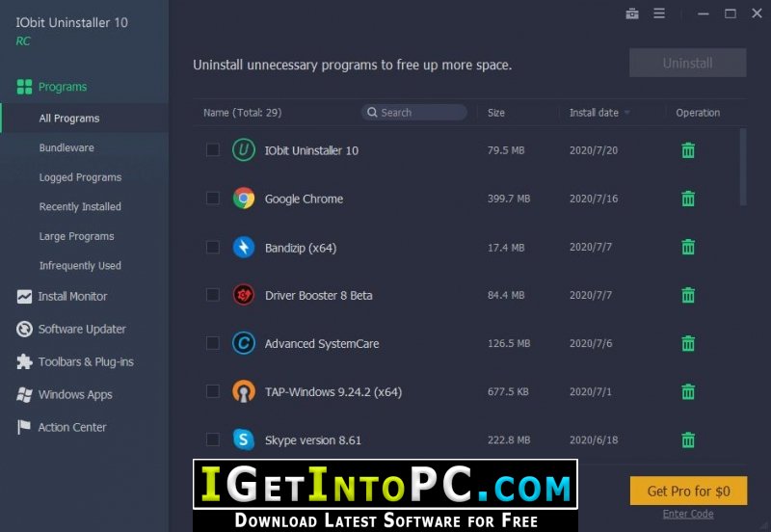Open the Enter Code link
771x532 pixels.
[x=688, y=514]
